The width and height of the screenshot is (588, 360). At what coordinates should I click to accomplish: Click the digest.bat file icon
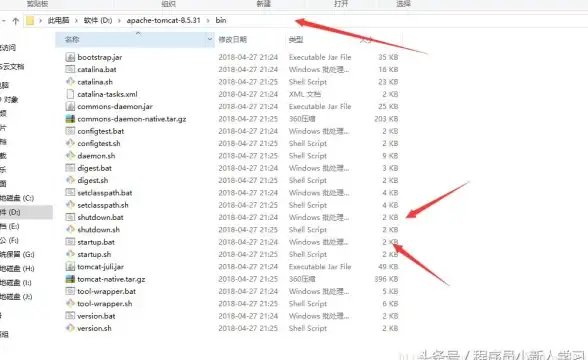tap(70, 168)
